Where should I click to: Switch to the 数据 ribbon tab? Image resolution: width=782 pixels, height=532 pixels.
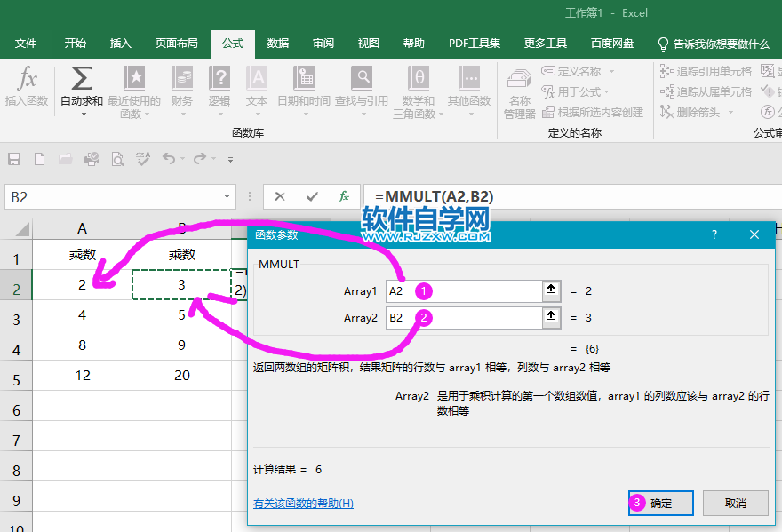pyautogui.click(x=279, y=42)
